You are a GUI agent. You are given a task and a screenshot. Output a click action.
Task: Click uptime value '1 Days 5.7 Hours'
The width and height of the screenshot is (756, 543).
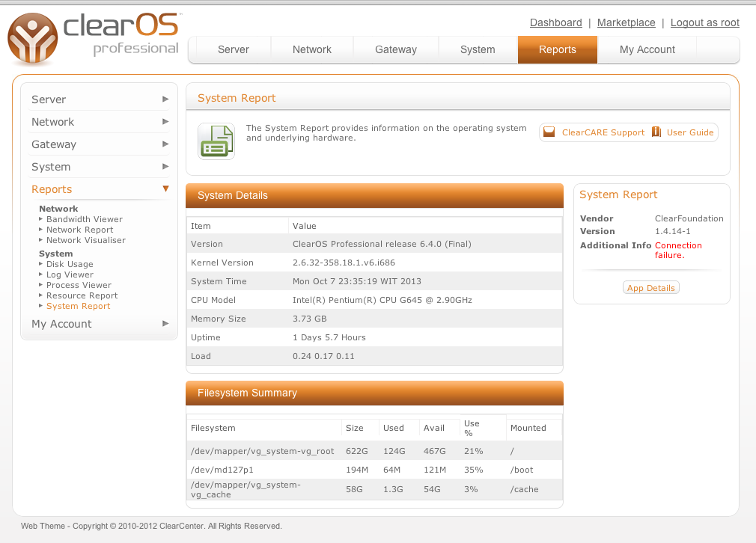[x=329, y=337]
